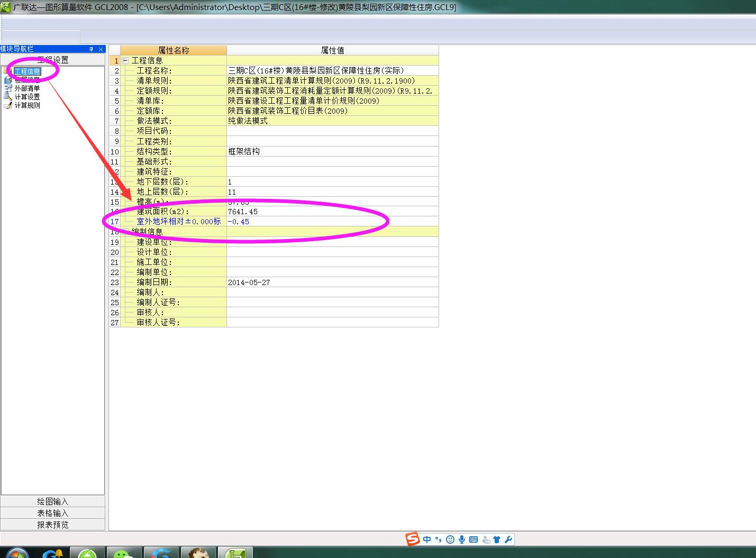Image resolution: width=756 pixels, height=558 pixels.
Task: Select the -0.45 室外地坪 value cell
Action: [333, 222]
